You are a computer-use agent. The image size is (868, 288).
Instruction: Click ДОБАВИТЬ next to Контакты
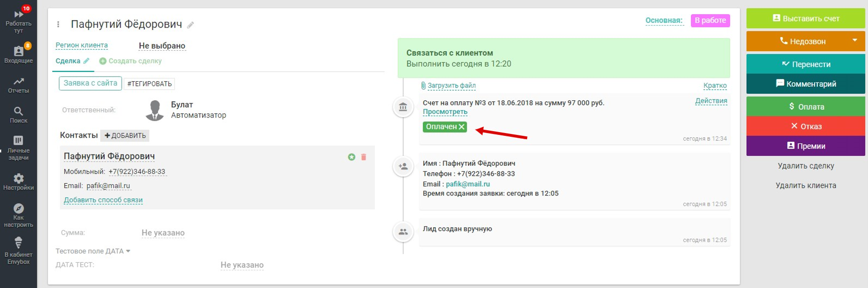(x=125, y=135)
